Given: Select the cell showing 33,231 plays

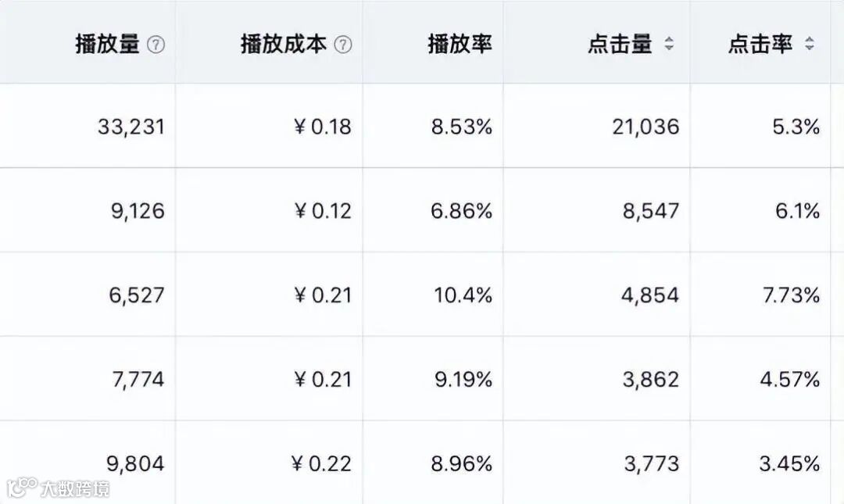Looking at the screenshot, I should pos(131,127).
